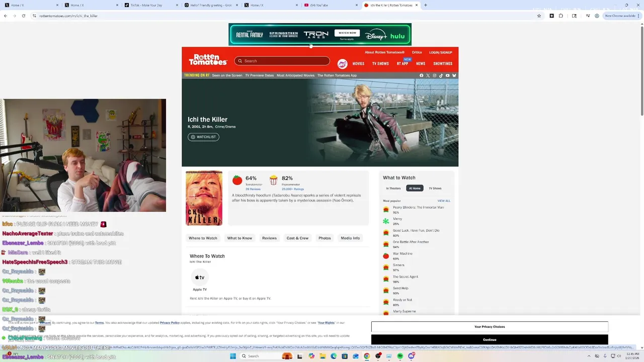
Task: Open Rotten Tomatoes Instagram icon
Action: click(x=435, y=75)
